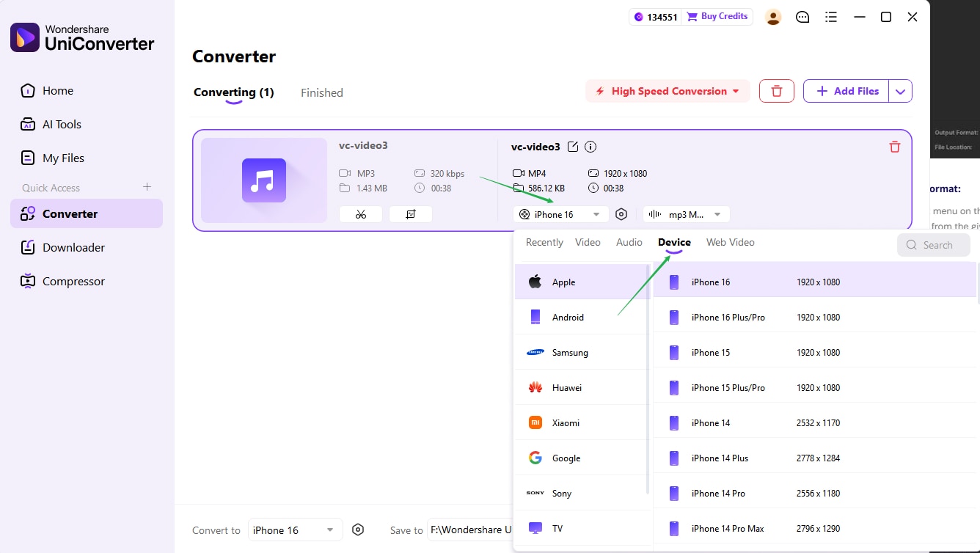980x553 pixels.
Task: Click the format Search field
Action: click(x=933, y=245)
